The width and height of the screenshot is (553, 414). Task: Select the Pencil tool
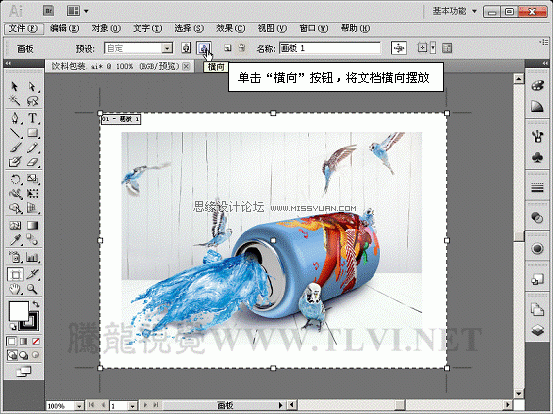coord(32,147)
